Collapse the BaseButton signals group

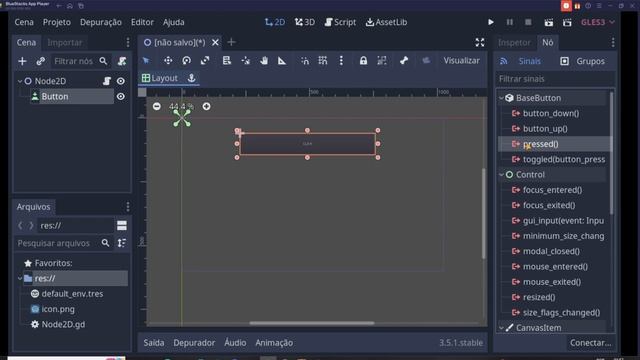coord(502,98)
